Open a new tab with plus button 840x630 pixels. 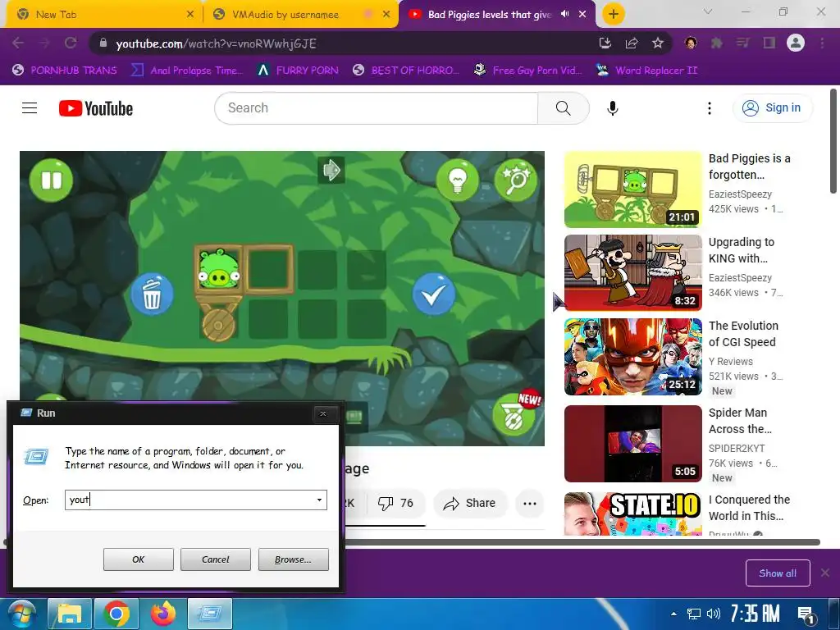(614, 14)
